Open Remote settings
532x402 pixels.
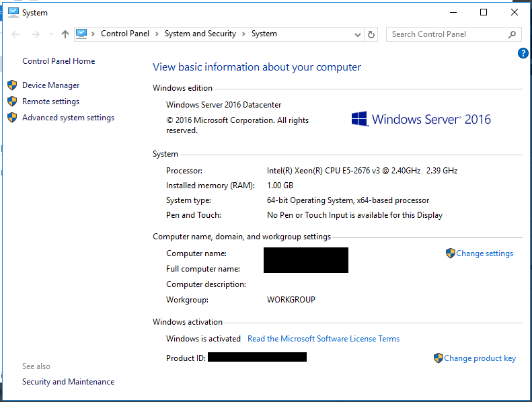tap(50, 102)
